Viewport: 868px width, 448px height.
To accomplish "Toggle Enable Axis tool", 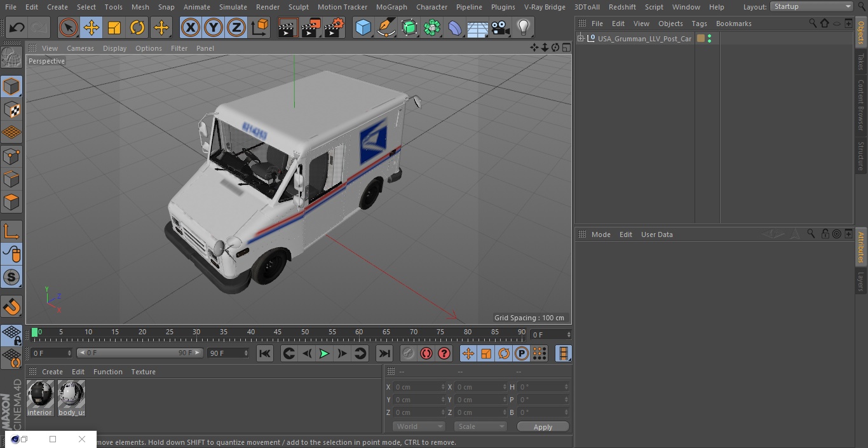I will click(x=11, y=231).
